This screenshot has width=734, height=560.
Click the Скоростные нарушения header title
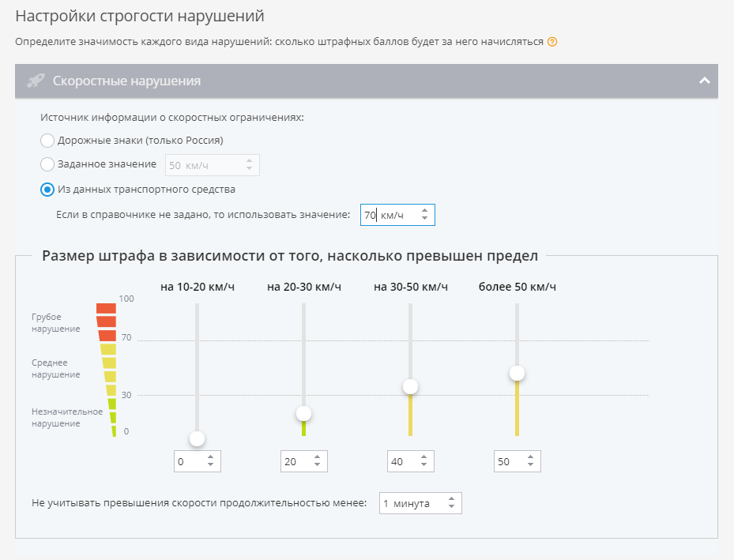pyautogui.click(x=126, y=81)
